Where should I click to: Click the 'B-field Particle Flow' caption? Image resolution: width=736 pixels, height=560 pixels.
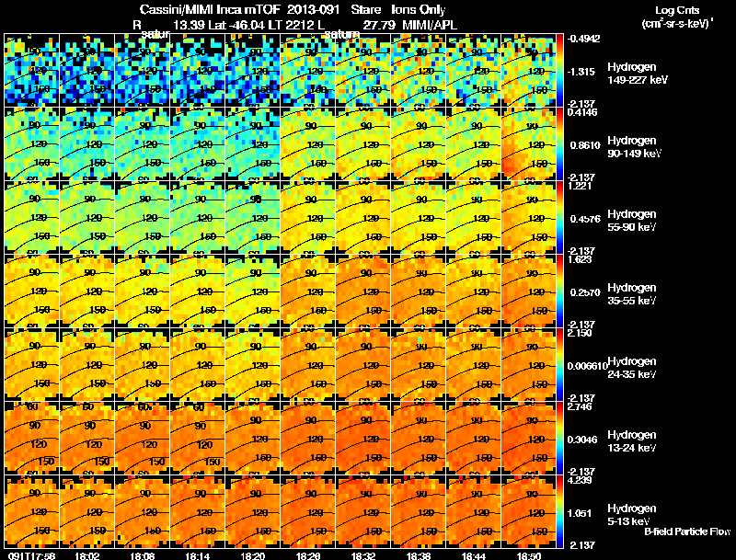pyautogui.click(x=687, y=531)
